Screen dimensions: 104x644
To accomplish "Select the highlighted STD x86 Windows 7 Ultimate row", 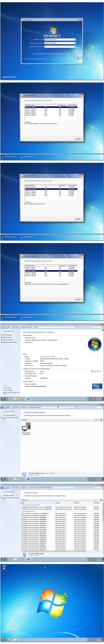I will (x=51, y=107).
